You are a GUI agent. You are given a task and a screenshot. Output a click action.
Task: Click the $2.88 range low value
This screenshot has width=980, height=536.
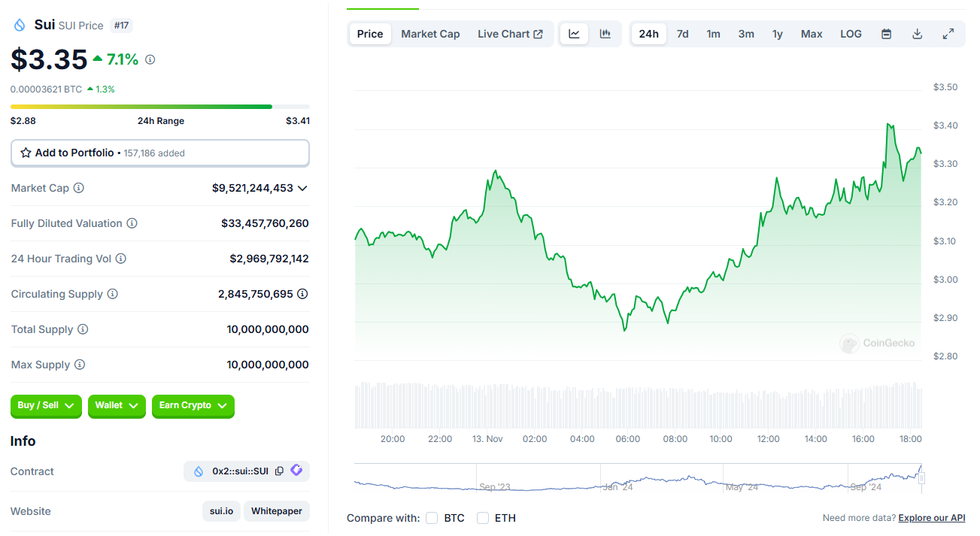[23, 120]
